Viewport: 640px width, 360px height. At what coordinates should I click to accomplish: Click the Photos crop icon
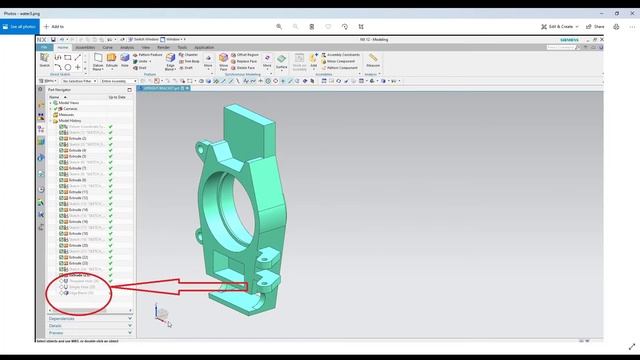tap(361, 27)
